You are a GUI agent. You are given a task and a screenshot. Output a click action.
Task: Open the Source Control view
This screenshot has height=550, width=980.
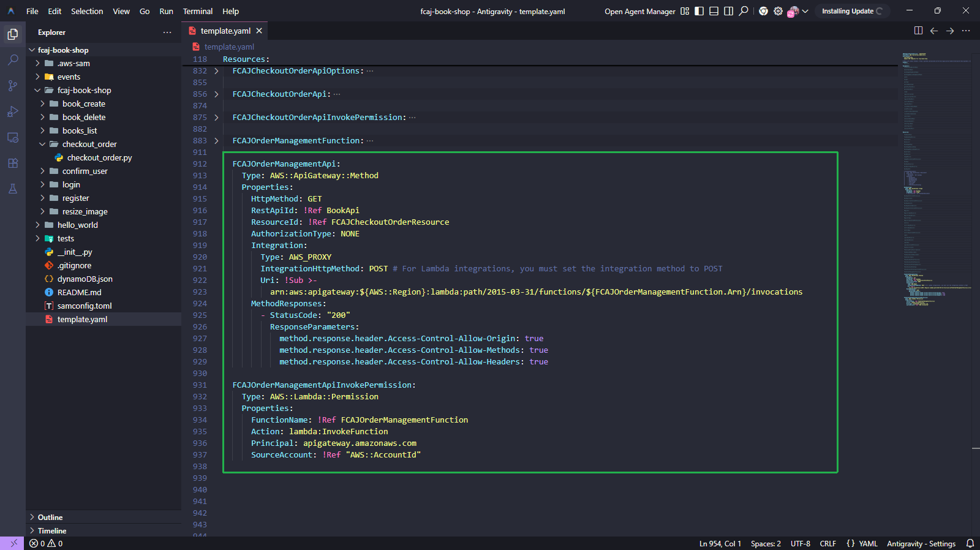pos(12,86)
